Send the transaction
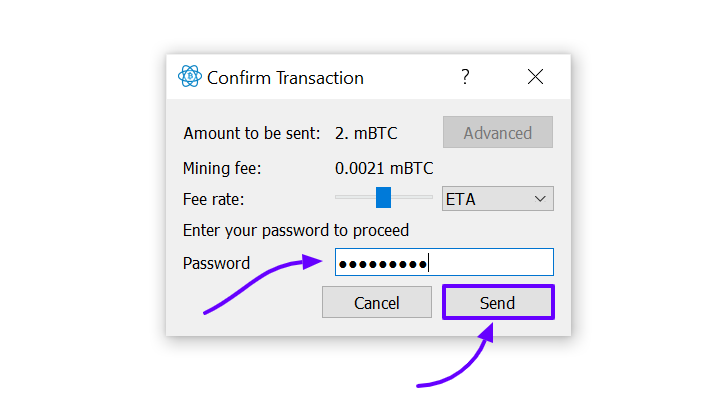 498,303
